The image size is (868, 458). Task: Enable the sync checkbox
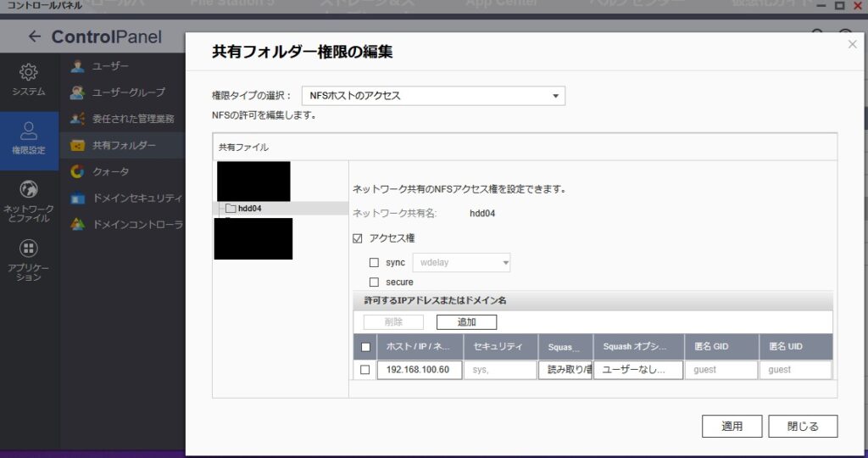[374, 263]
